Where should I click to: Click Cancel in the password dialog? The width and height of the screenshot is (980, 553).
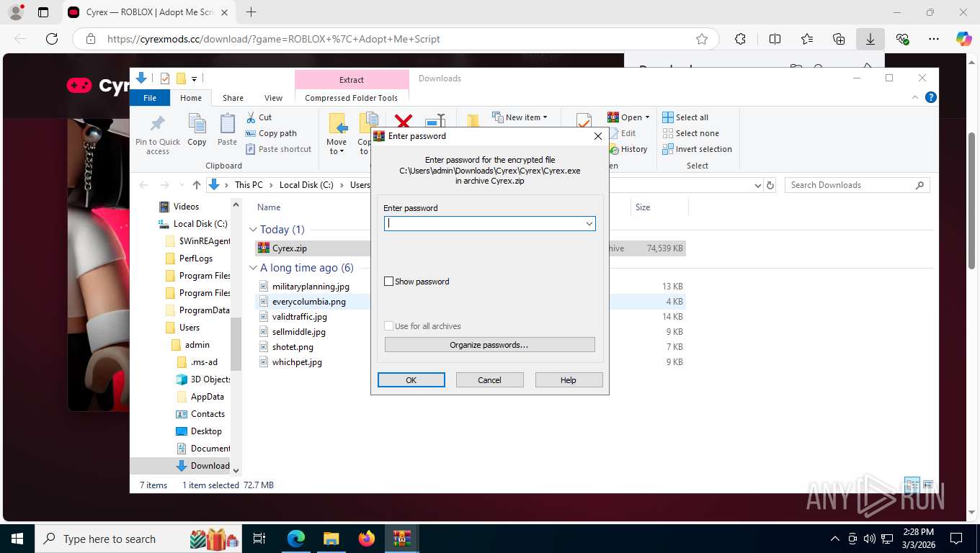tap(489, 380)
